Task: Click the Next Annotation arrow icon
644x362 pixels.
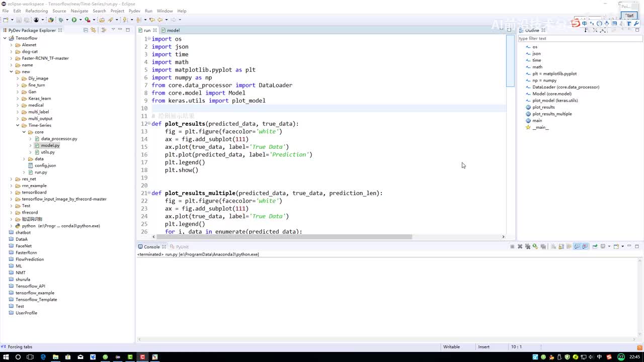Action: [x=125, y=20]
